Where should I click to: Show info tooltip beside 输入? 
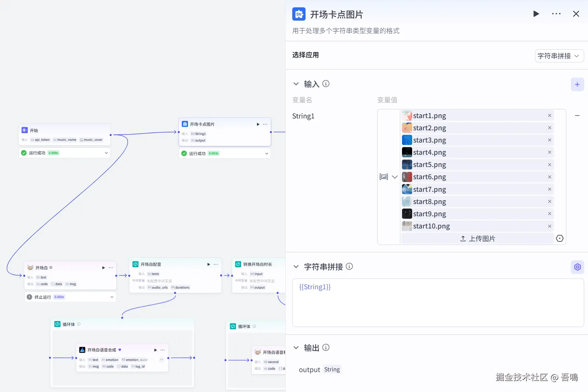pyautogui.click(x=326, y=84)
